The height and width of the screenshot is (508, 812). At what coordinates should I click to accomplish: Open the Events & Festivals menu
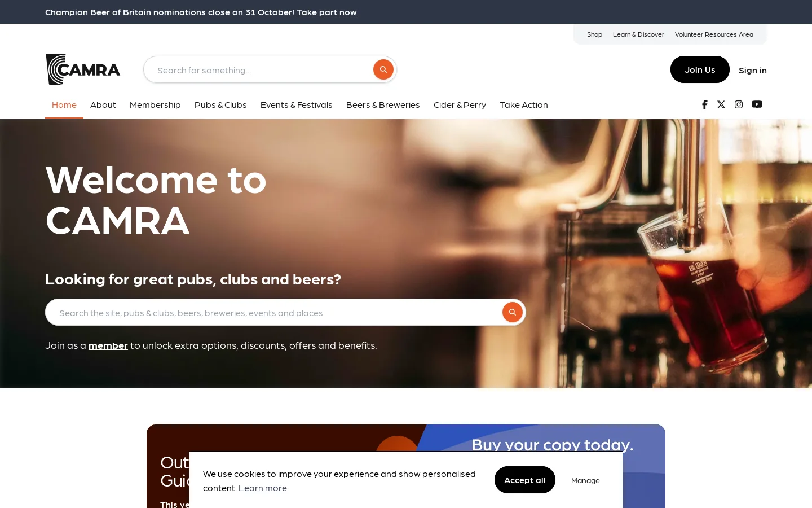click(297, 104)
